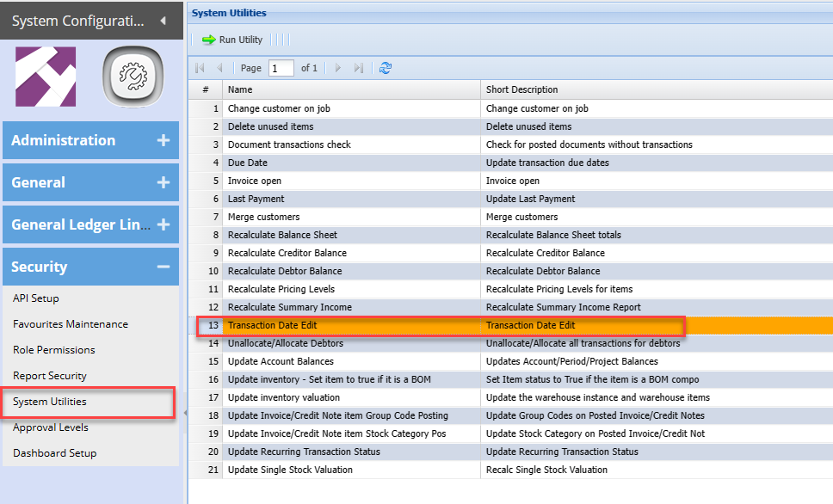The image size is (833, 504).
Task: Open the gear wrench configuration icon
Action: pyautogui.click(x=133, y=77)
